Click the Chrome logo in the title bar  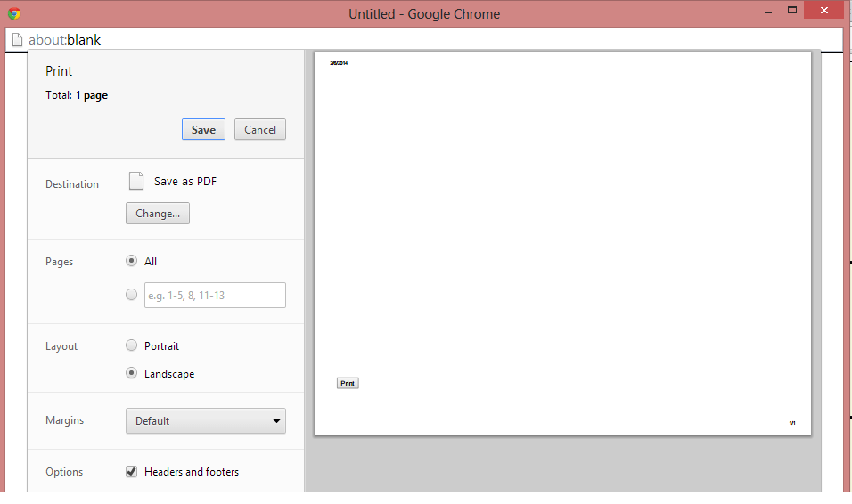[x=14, y=13]
